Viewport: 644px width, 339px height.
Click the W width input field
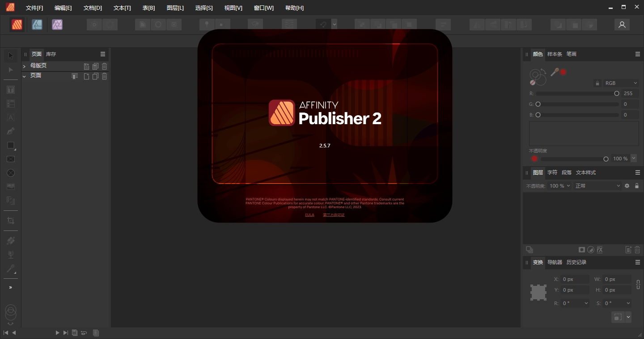pos(617,279)
